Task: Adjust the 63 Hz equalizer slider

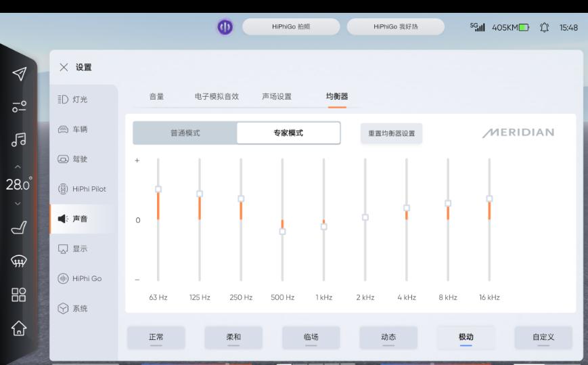Action: (158, 189)
